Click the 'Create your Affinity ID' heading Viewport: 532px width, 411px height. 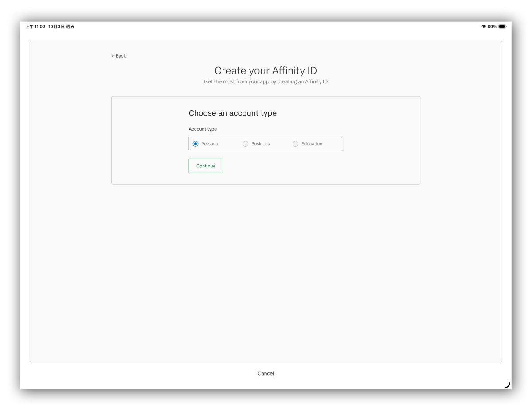pyautogui.click(x=266, y=70)
